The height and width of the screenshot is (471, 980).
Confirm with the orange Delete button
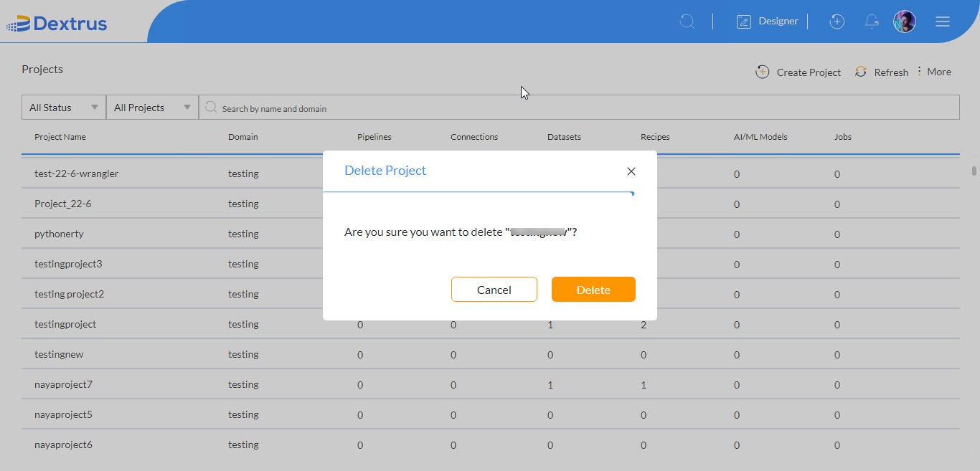coord(593,290)
